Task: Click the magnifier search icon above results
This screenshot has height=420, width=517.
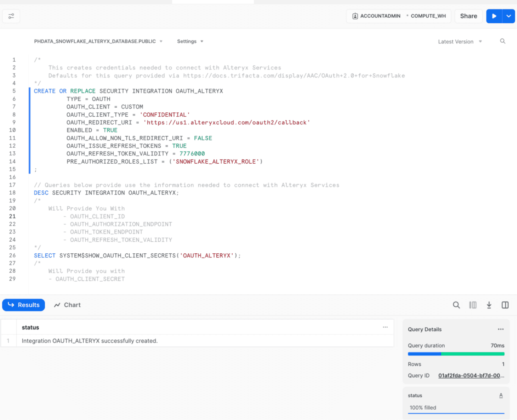Action: click(456, 305)
